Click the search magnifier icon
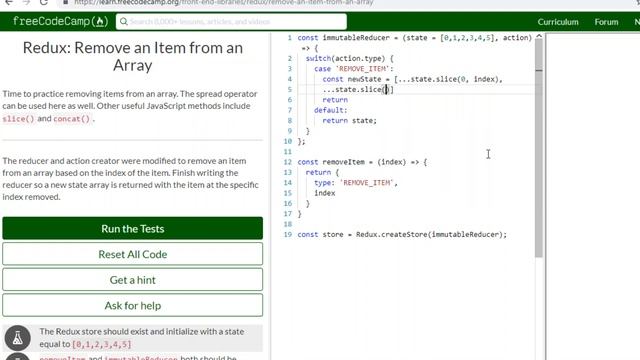 click(124, 22)
